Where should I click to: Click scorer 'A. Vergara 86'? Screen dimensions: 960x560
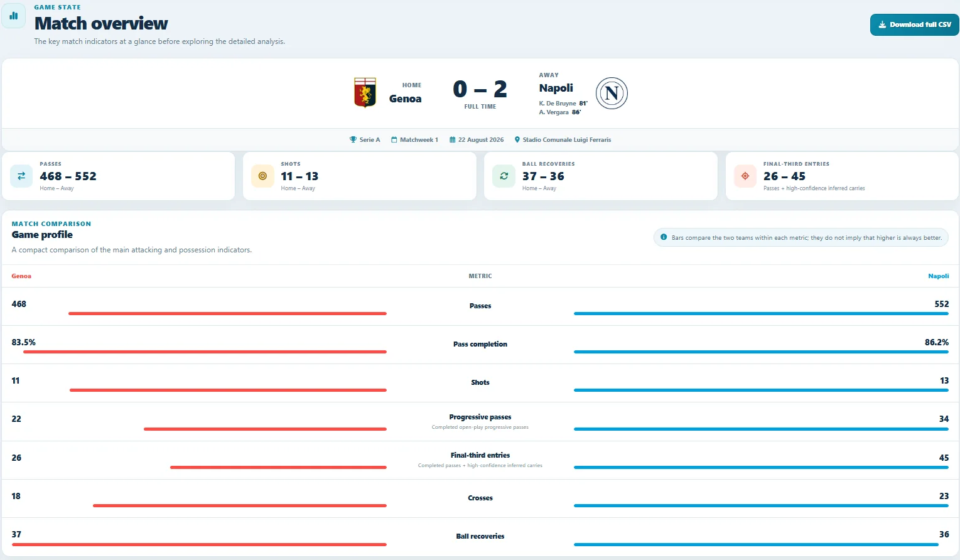[x=560, y=112]
